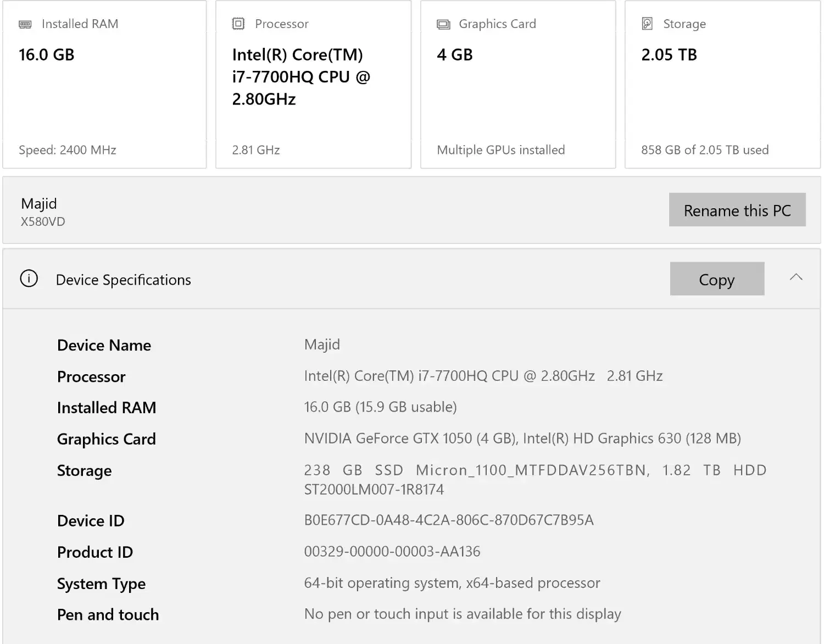Collapse the Device Specifications section
The width and height of the screenshot is (824, 644).
tap(796, 277)
